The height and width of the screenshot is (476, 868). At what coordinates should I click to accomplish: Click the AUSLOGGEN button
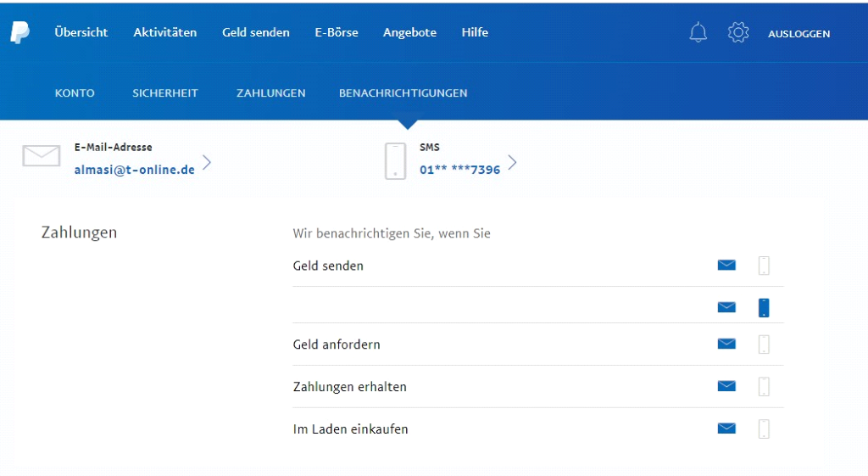[798, 34]
